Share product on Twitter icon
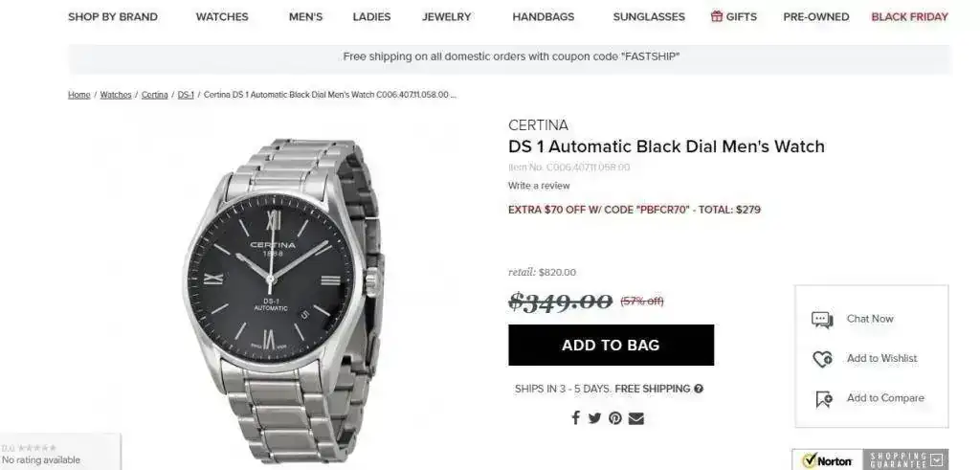The width and height of the screenshot is (980, 470). pyautogui.click(x=594, y=418)
